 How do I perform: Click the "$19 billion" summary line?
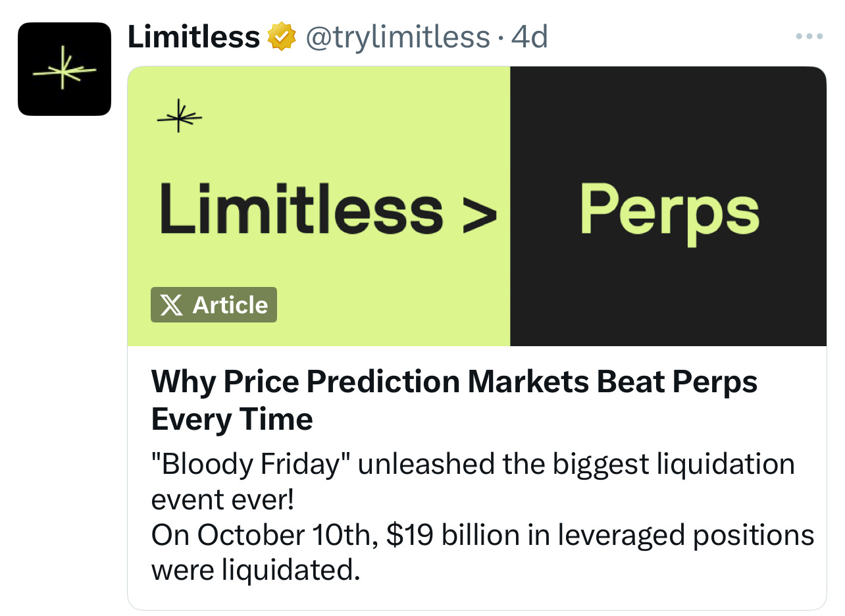click(482, 535)
